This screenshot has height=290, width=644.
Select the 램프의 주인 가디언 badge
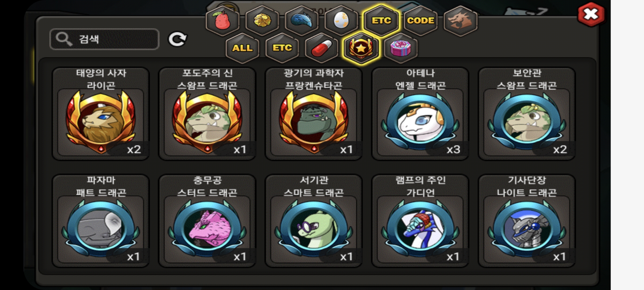tap(420, 221)
